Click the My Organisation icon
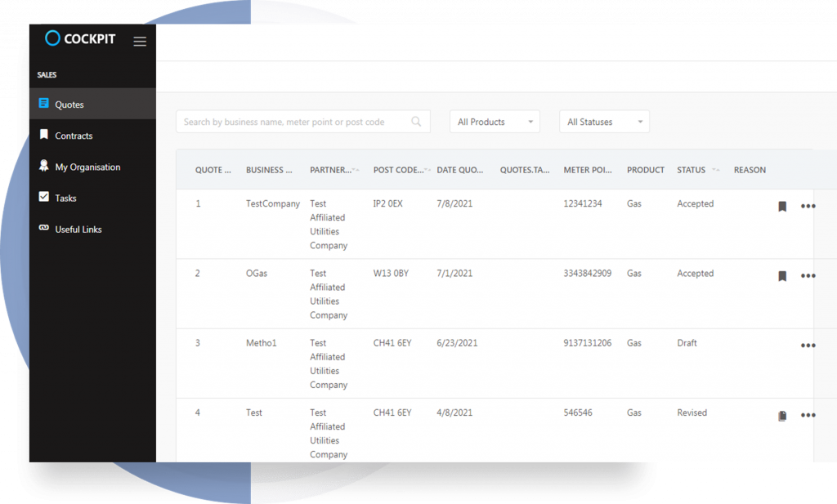This screenshot has width=837, height=504. (44, 165)
